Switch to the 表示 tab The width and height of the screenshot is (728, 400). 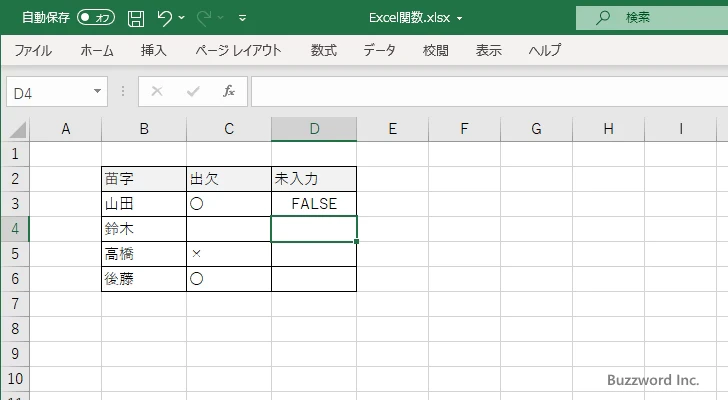[x=488, y=50]
